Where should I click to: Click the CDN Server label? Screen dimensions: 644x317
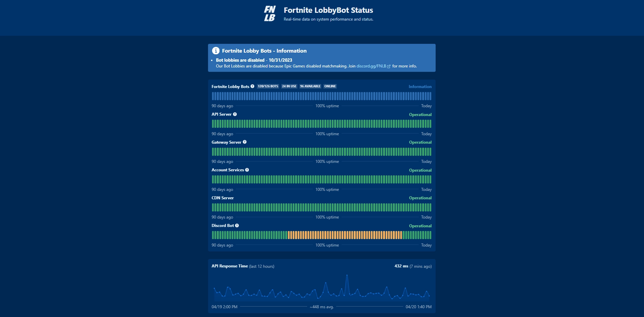point(223,198)
